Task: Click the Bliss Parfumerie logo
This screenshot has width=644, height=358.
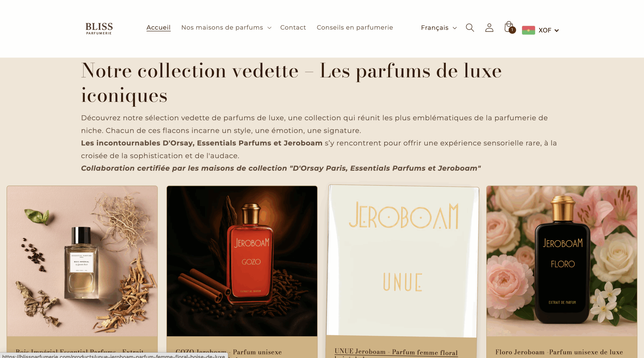Action: [x=99, y=28]
